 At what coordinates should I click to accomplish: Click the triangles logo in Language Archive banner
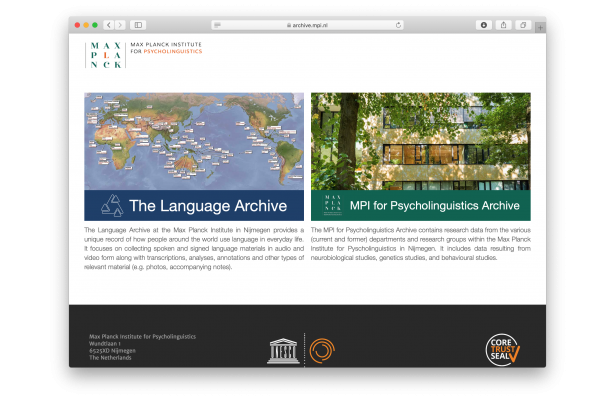click(x=112, y=205)
